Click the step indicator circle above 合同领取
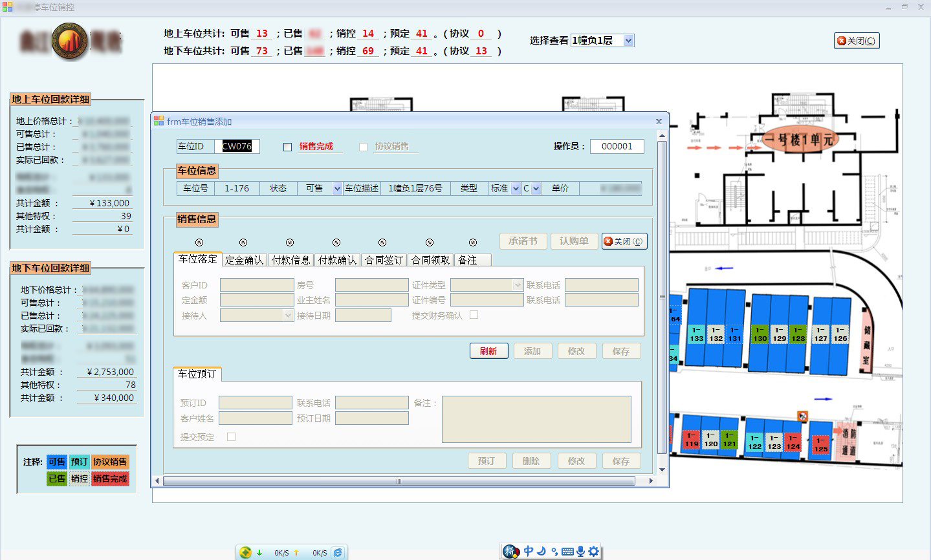 (430, 242)
